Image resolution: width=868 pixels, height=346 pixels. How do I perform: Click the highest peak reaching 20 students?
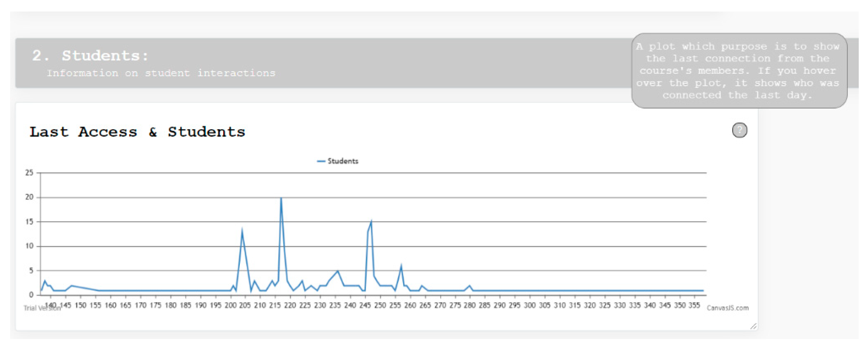[x=281, y=199]
